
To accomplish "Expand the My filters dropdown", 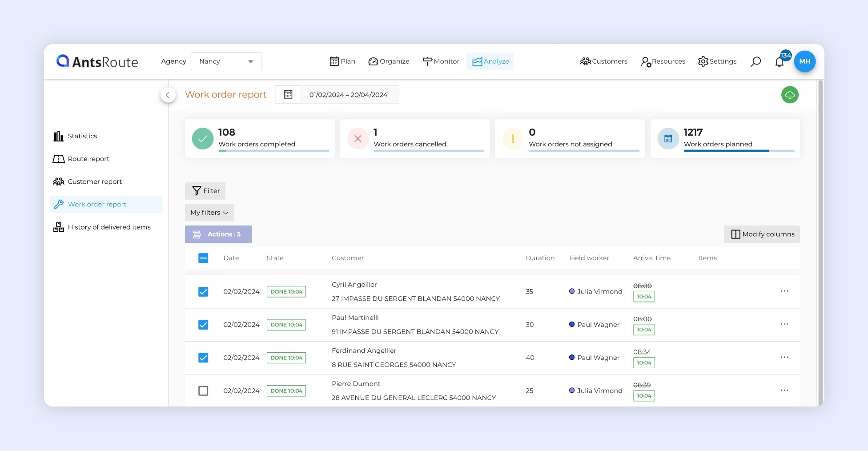I will pyautogui.click(x=209, y=213).
